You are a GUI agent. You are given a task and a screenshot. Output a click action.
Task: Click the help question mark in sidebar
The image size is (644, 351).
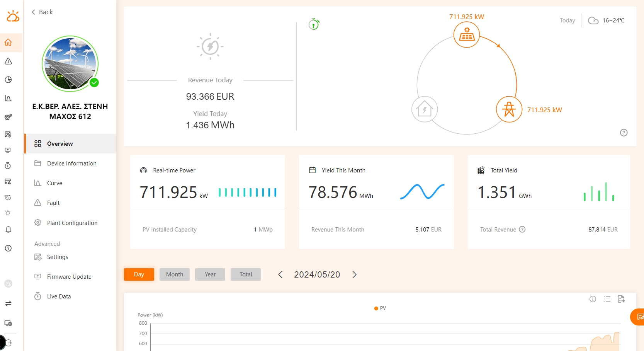8,248
